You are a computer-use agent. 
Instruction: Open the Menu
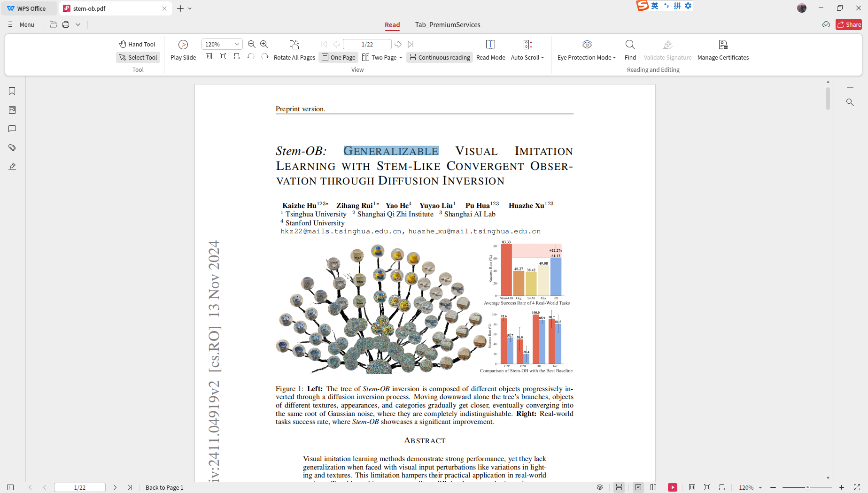(21, 24)
